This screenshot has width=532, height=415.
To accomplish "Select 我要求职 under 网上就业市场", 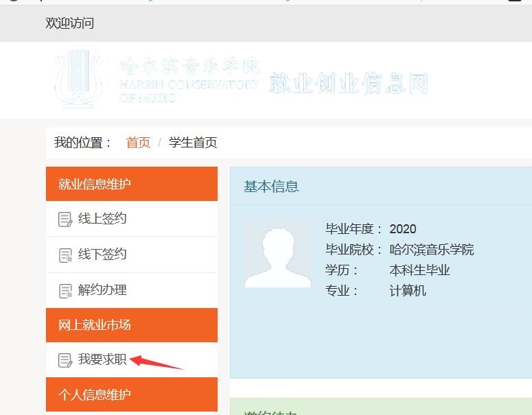I will pos(102,359).
